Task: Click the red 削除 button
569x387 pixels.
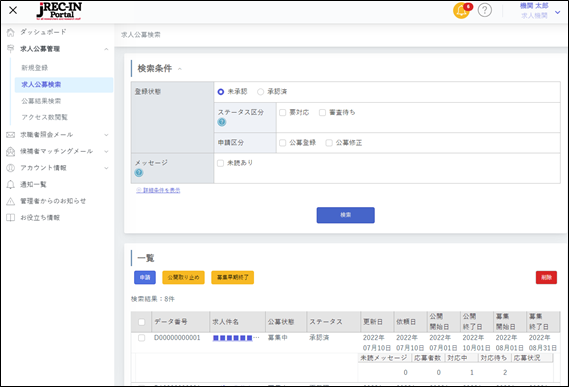Action: (546, 277)
